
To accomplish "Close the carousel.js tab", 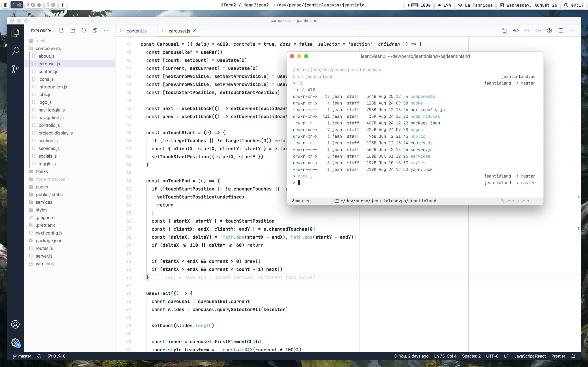I will [194, 31].
